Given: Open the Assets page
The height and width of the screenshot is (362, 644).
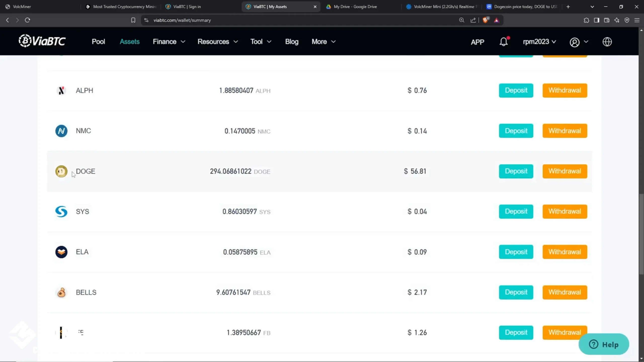Looking at the screenshot, I should click(130, 41).
